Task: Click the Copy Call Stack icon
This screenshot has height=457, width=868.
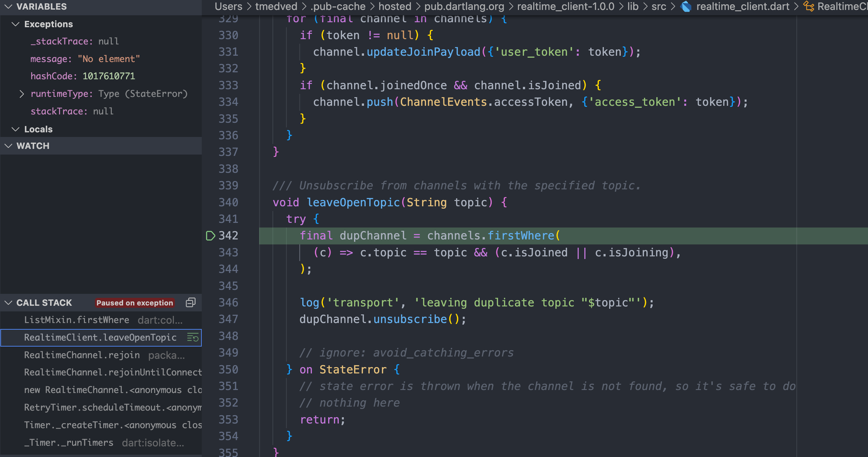Action: click(190, 302)
